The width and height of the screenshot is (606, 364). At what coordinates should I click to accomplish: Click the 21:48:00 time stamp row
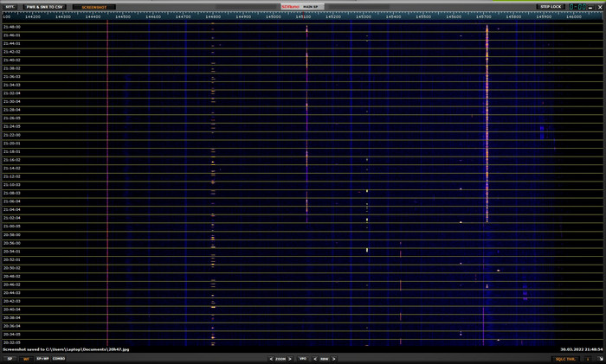click(12, 27)
